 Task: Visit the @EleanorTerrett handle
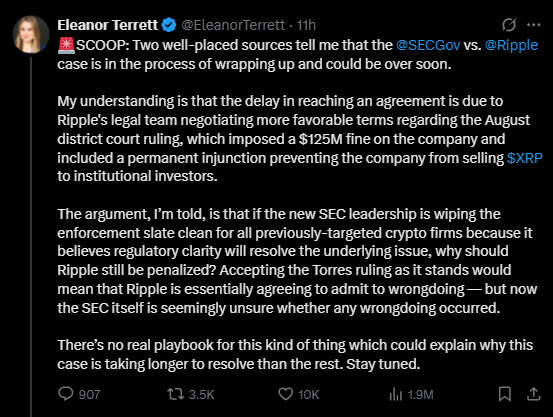pos(233,25)
